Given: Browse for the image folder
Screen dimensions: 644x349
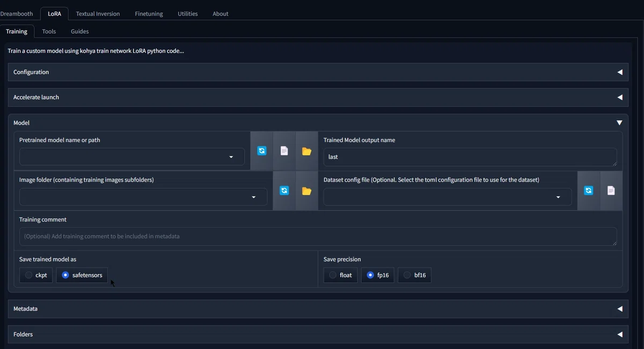Looking at the screenshot, I should (306, 191).
